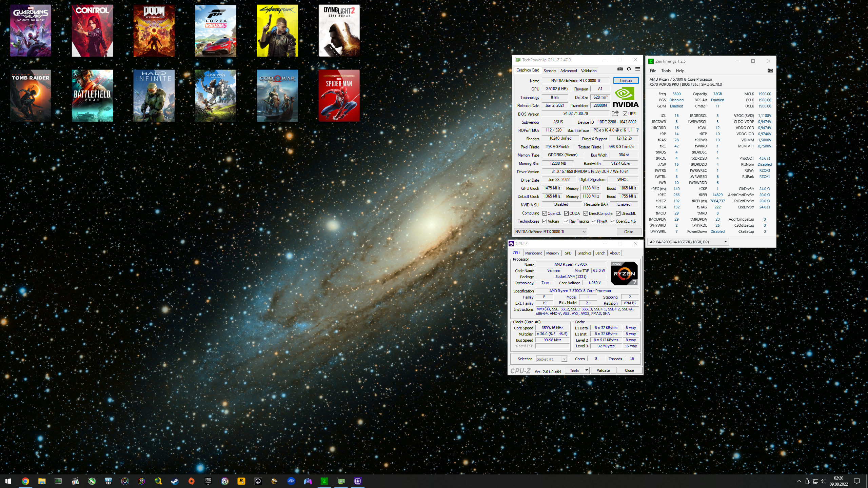
Task: Open GPU-Z hamburger menu icon
Action: coord(637,69)
